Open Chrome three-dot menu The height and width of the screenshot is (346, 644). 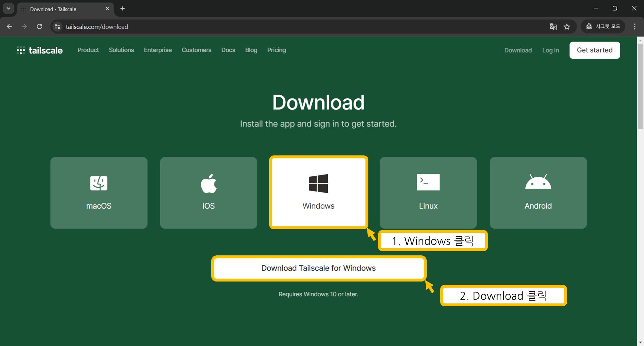click(x=635, y=26)
